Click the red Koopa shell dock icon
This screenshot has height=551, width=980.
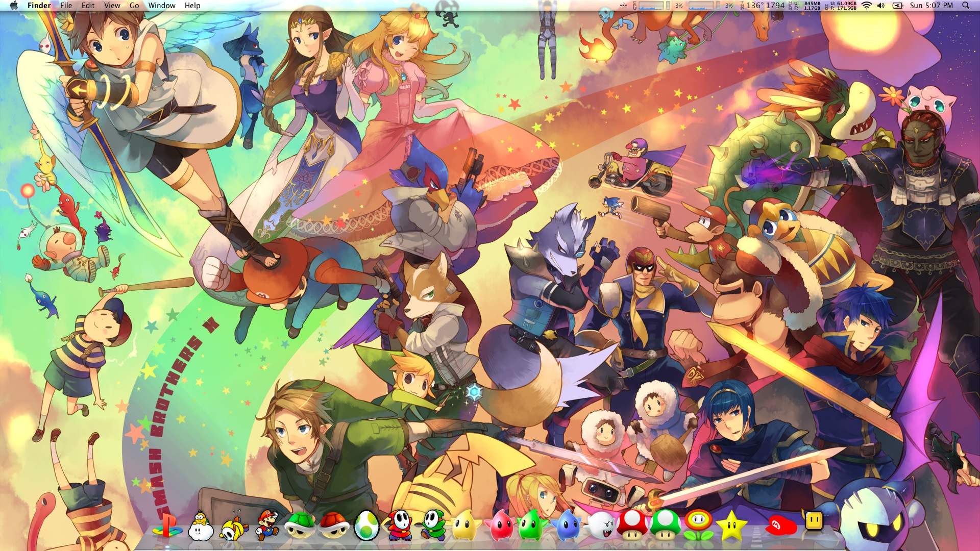click(333, 527)
